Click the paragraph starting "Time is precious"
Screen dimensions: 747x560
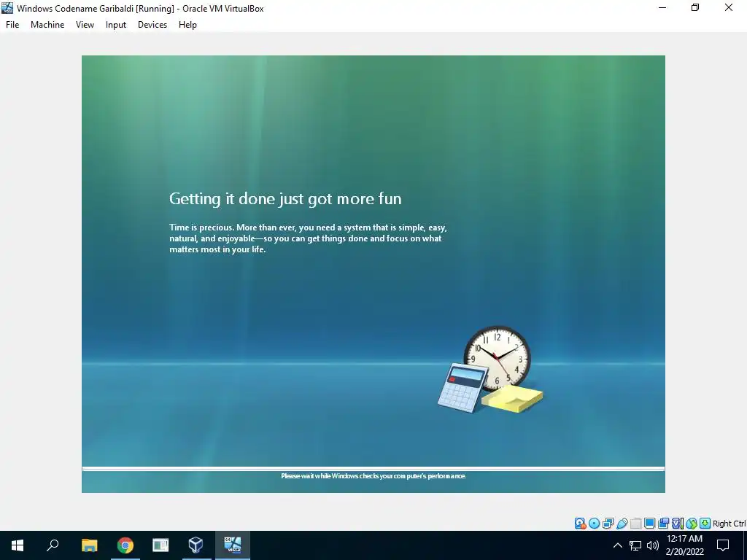point(309,238)
